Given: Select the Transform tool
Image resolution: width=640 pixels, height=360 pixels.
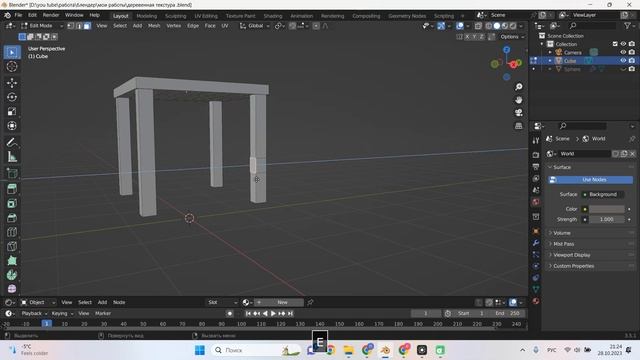Looking at the screenshot, I should point(12,126).
